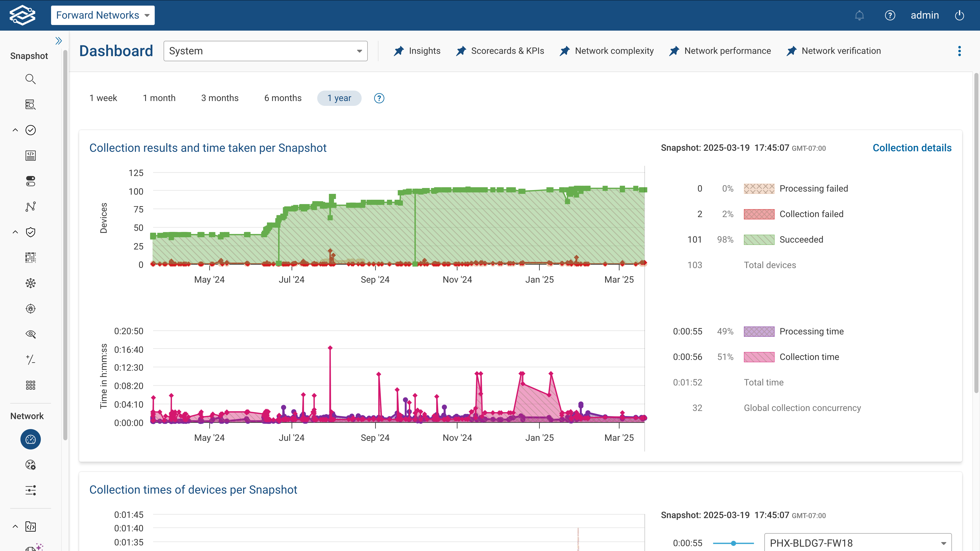980x551 pixels.
Task: Open the notifications bell icon
Action: pyautogui.click(x=859, y=15)
